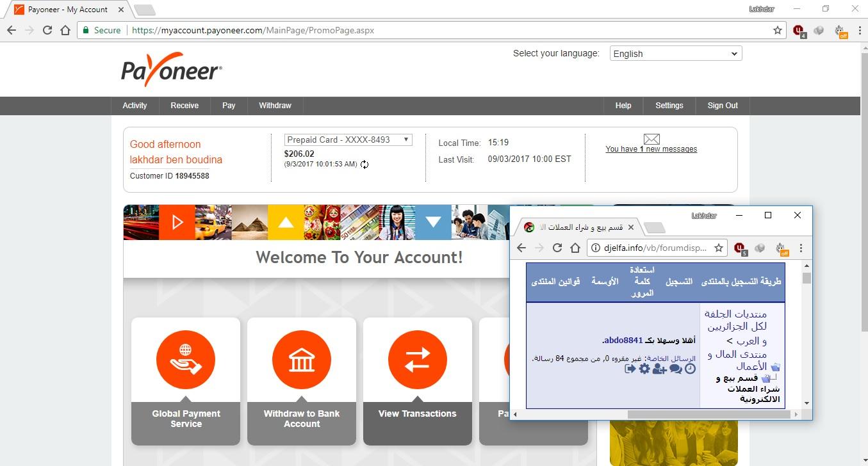Viewport: 868px width, 466px height.
Task: Open Chrome menu in the djelfa window
Action: click(x=801, y=248)
